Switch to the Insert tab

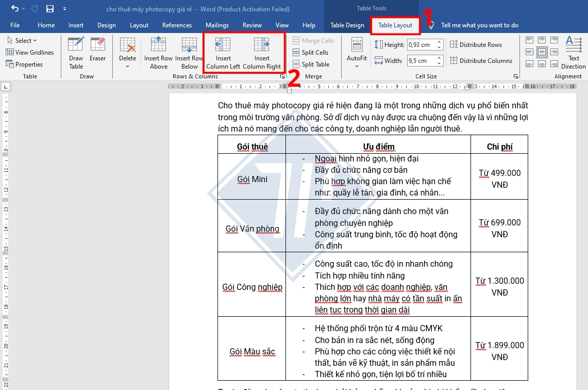(76, 25)
